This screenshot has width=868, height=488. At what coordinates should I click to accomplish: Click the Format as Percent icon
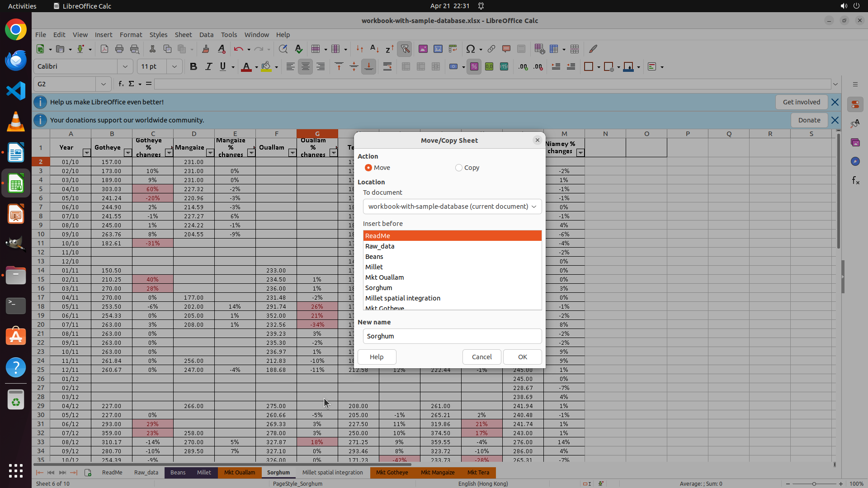(474, 66)
